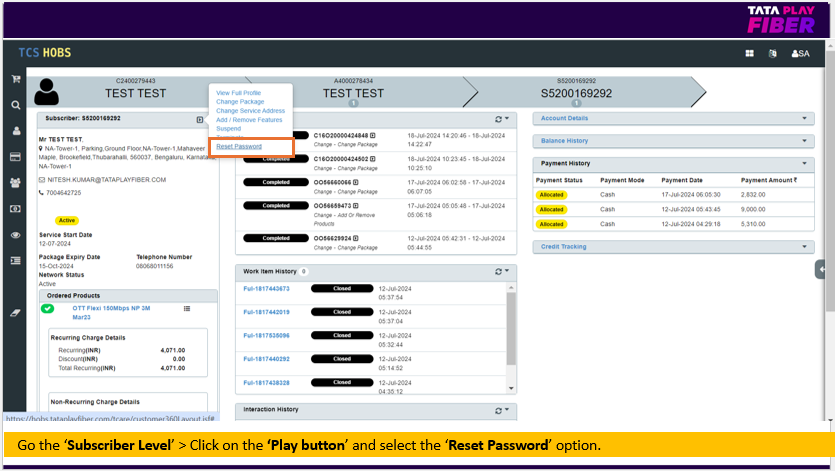Click copy icon next to order OO56629924
The width and height of the screenshot is (835, 471).
(x=356, y=238)
